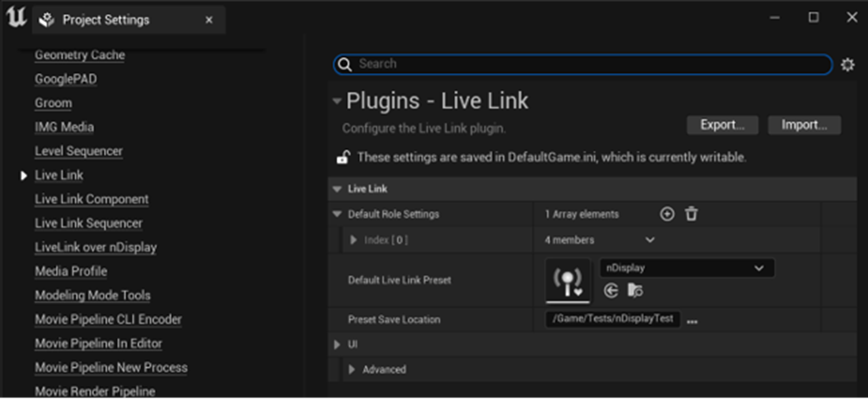Click the 1 Array elements text
Screen dimensions: 868x399
[x=581, y=215]
